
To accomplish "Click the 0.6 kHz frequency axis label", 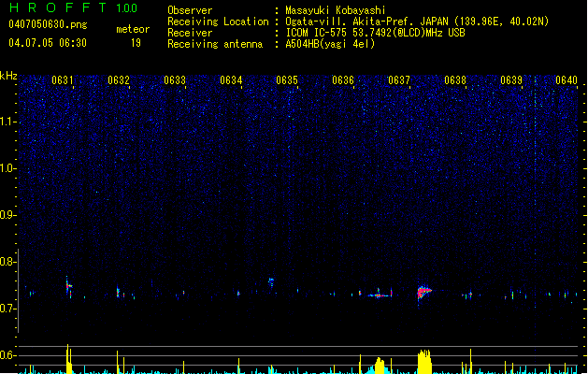I will 7,355.
